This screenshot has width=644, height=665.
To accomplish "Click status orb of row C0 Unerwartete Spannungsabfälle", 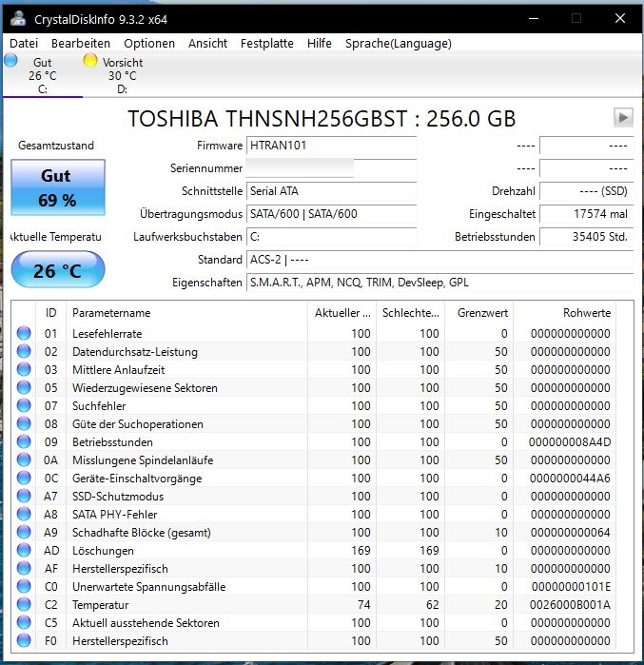I will [24, 586].
